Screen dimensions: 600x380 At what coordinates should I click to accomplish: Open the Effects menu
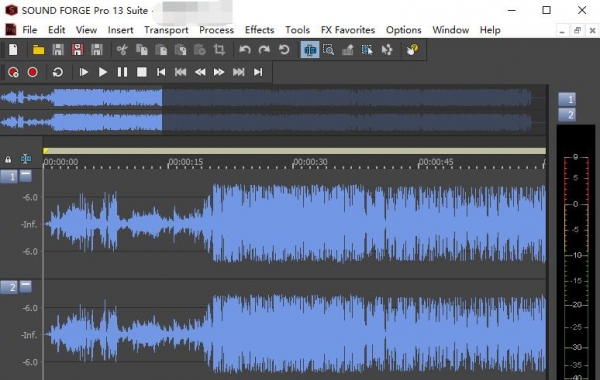[x=259, y=30]
